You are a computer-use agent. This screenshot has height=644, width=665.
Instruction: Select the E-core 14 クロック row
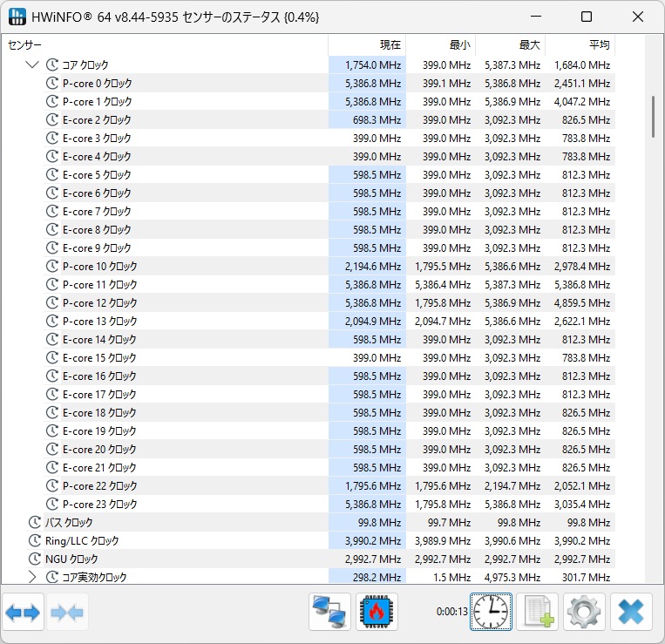coord(329,340)
